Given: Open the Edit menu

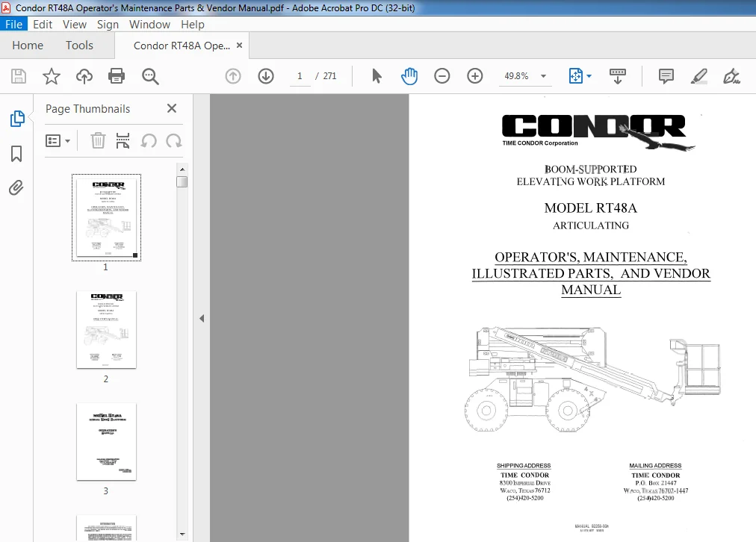Looking at the screenshot, I should tap(43, 24).
